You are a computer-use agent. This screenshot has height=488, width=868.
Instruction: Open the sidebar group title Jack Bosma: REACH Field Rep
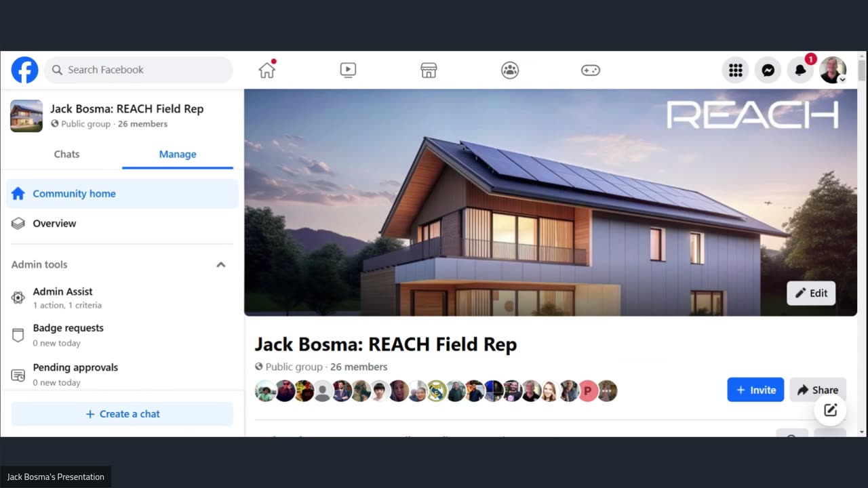[127, 108]
